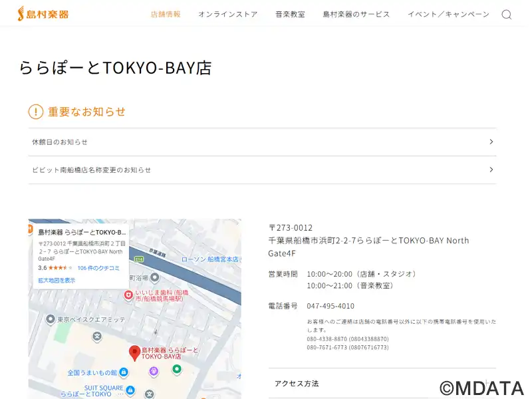Image resolution: width=532 pixels, height=399 pixels.
Task: Open the 106 件のクチコミ reviews link
Action: (x=98, y=268)
